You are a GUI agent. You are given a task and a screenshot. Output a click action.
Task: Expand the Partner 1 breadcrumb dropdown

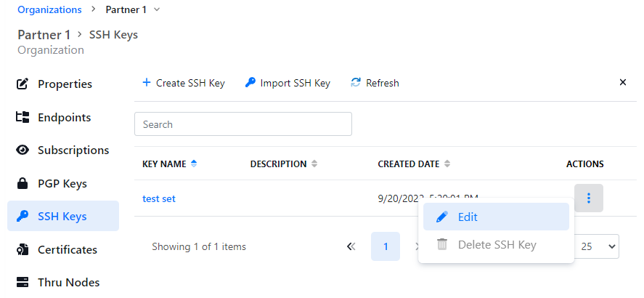pos(158,9)
